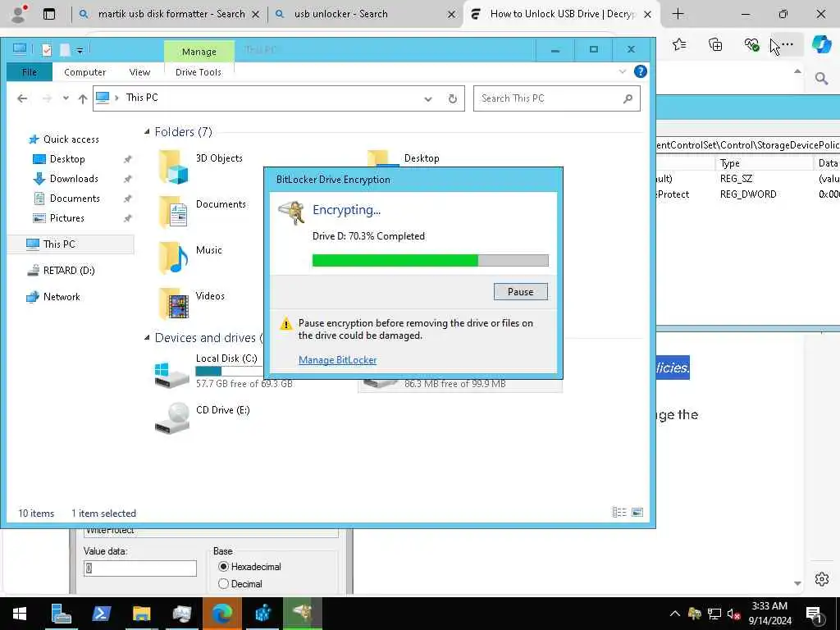
Task: Refresh the This PC view
Action: [453, 98]
